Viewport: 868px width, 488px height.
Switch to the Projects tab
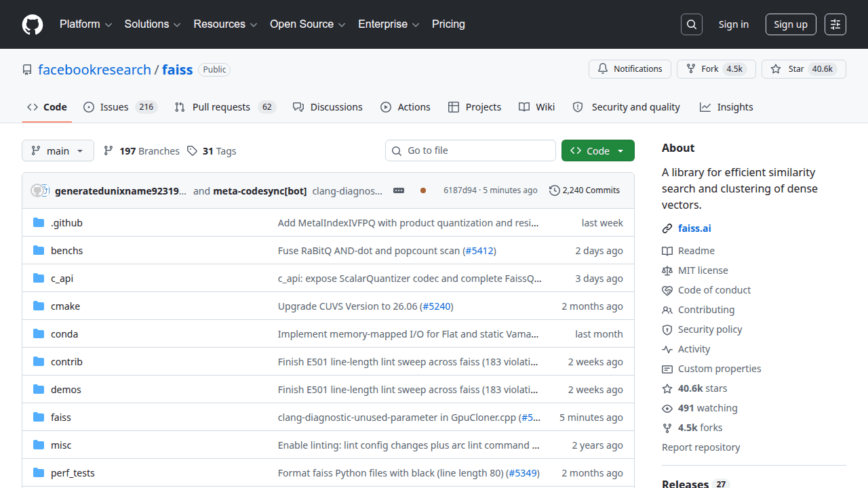click(475, 107)
